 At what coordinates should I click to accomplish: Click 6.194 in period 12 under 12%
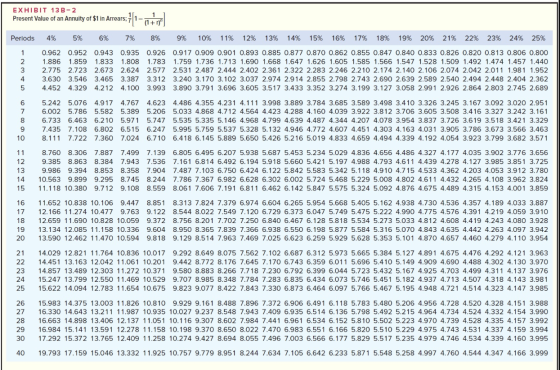pyautogui.click(x=249, y=162)
